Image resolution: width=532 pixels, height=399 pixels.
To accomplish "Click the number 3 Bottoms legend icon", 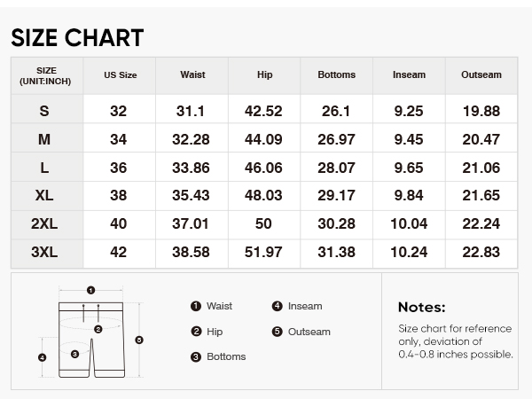I will pos(195,356).
